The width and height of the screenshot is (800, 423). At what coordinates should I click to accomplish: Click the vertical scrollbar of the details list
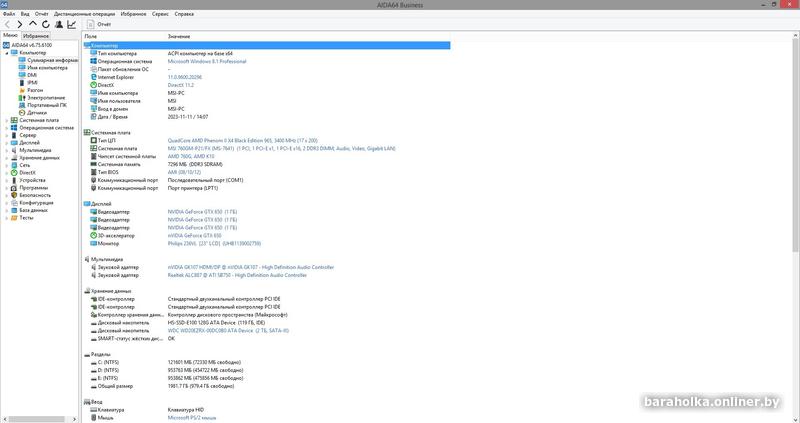pos(795,146)
